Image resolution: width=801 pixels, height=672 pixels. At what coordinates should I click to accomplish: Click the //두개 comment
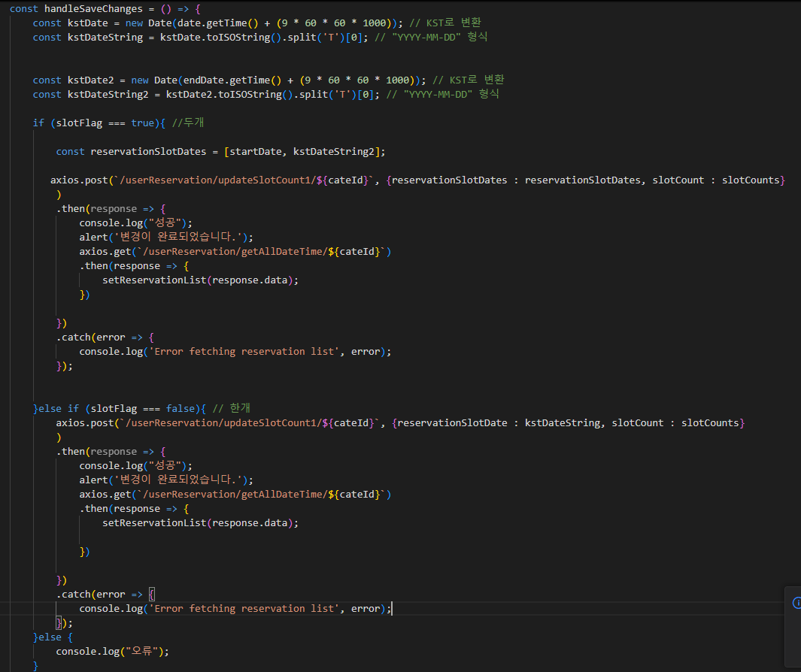(x=188, y=123)
